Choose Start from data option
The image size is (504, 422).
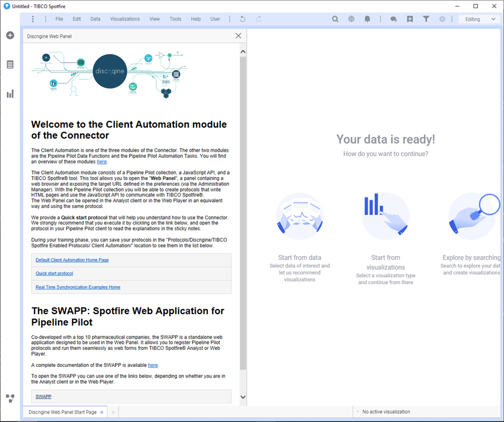[299, 238]
